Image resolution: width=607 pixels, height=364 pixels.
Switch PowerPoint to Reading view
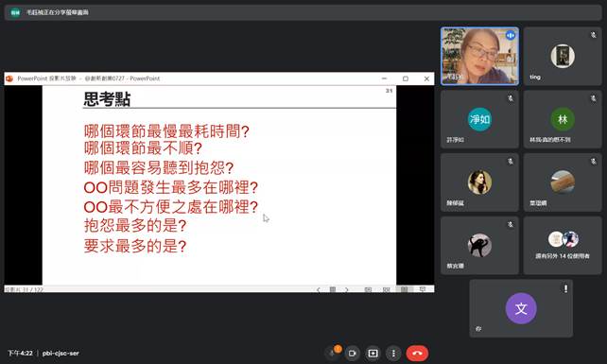[x=404, y=289]
